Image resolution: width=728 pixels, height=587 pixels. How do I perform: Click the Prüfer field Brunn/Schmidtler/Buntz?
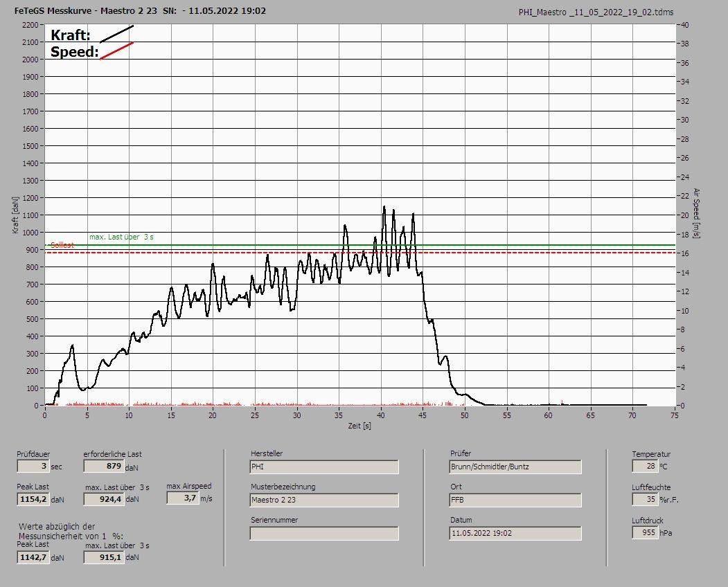pyautogui.click(x=515, y=467)
